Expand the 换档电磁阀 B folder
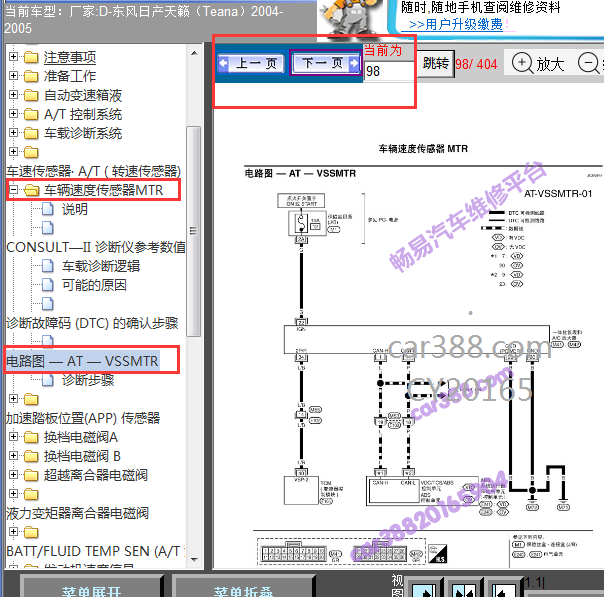The image size is (604, 597). point(13,456)
